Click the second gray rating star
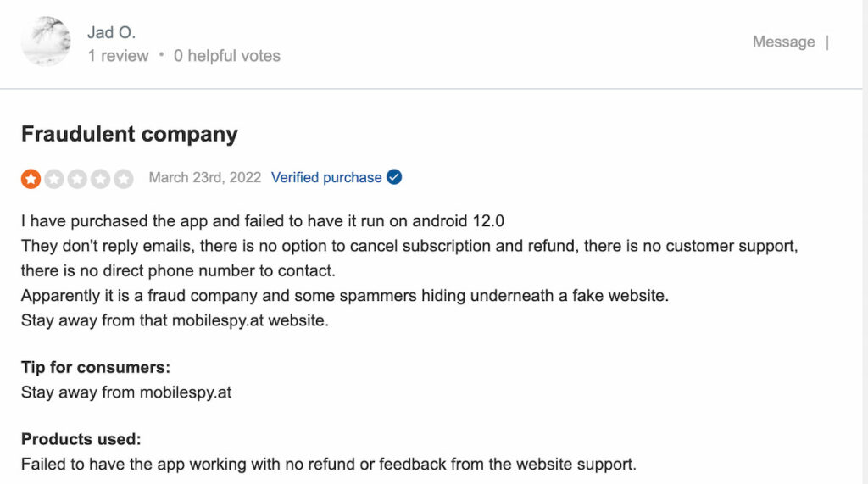868x484 pixels. 54,178
